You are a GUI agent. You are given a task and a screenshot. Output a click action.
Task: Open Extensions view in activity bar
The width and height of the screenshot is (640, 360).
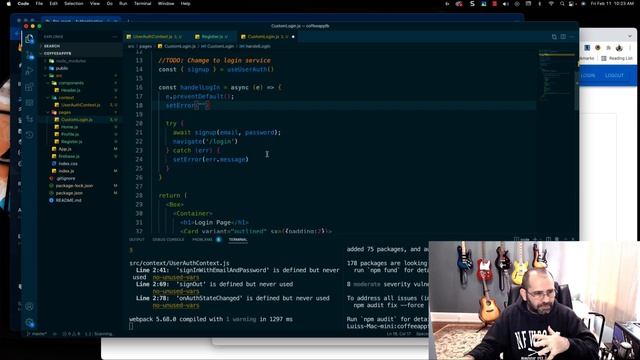[29, 87]
